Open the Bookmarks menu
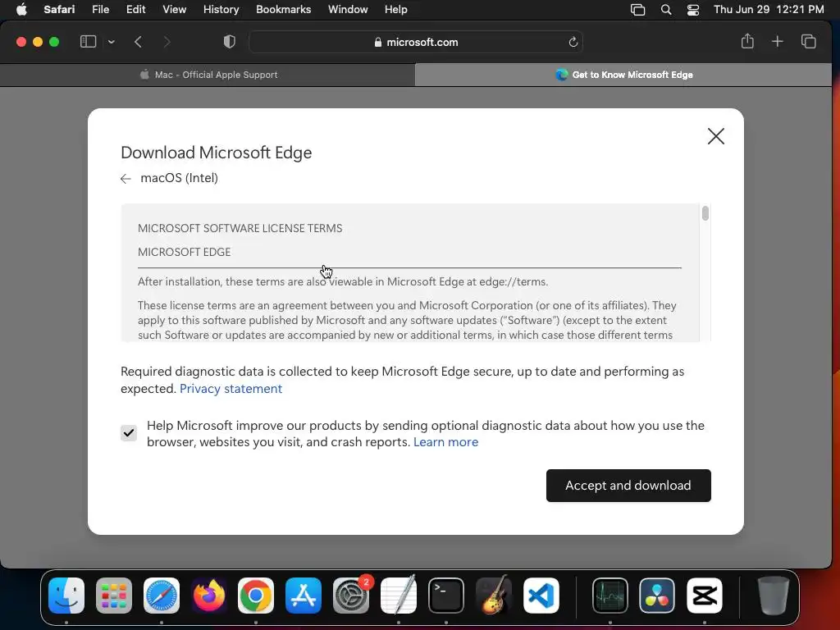 point(283,9)
